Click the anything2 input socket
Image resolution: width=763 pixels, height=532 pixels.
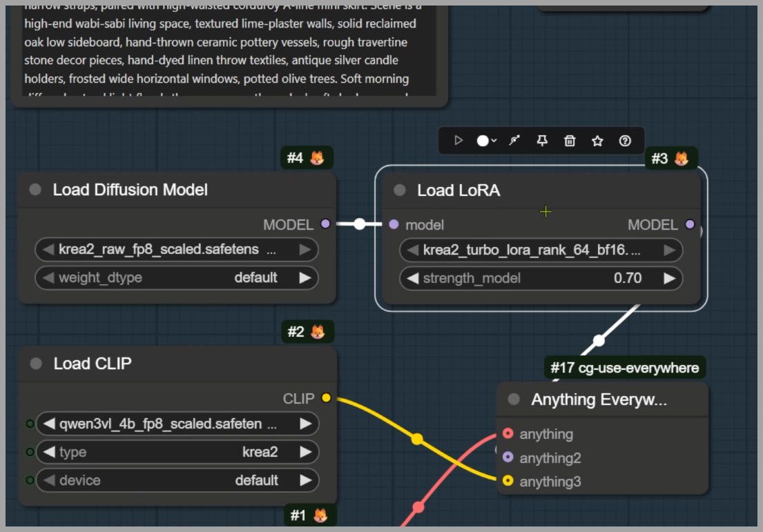[x=508, y=457]
